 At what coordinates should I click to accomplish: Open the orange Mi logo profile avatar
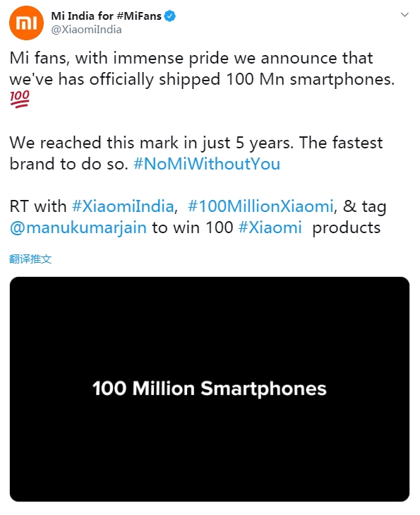[x=26, y=23]
